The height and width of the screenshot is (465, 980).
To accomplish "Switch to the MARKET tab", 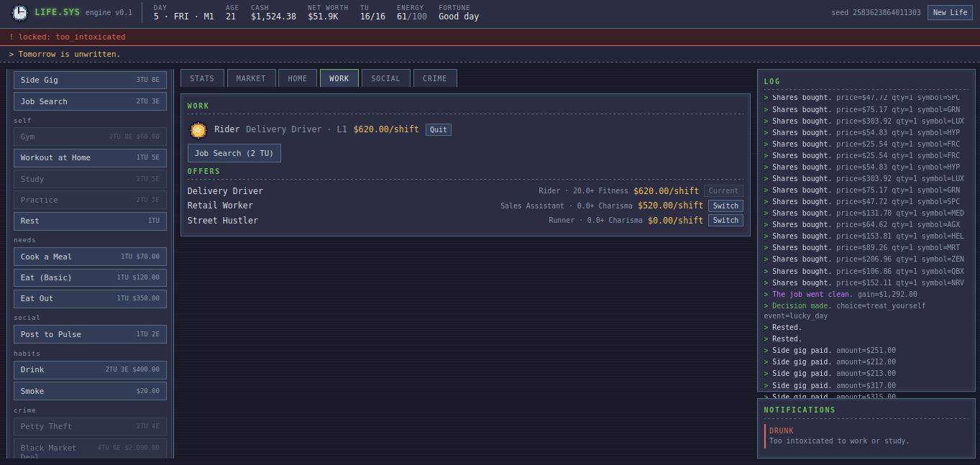I will tap(251, 78).
